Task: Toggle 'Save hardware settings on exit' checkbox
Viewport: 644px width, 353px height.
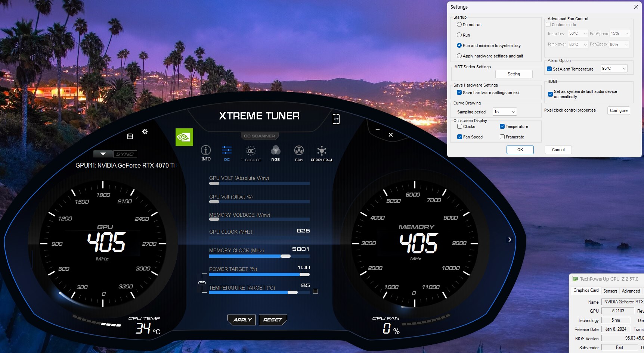Action: (x=459, y=93)
